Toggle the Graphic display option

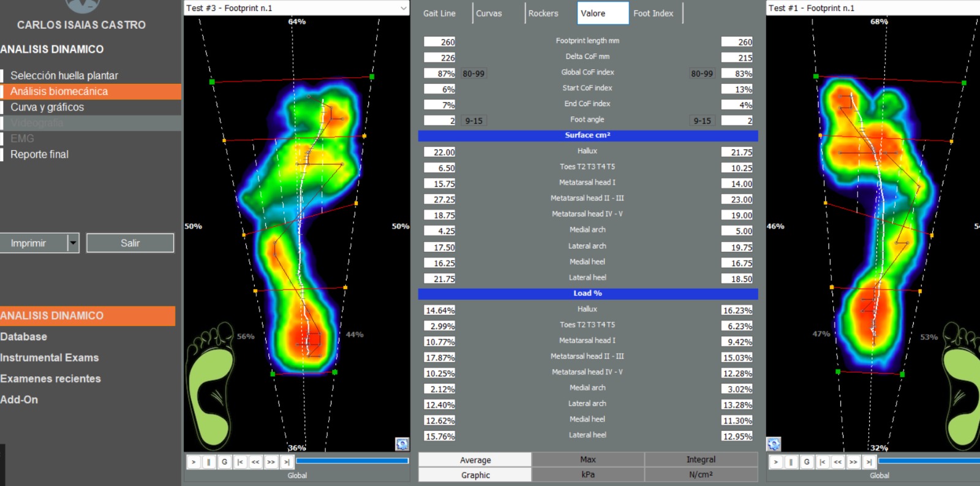pos(475,475)
